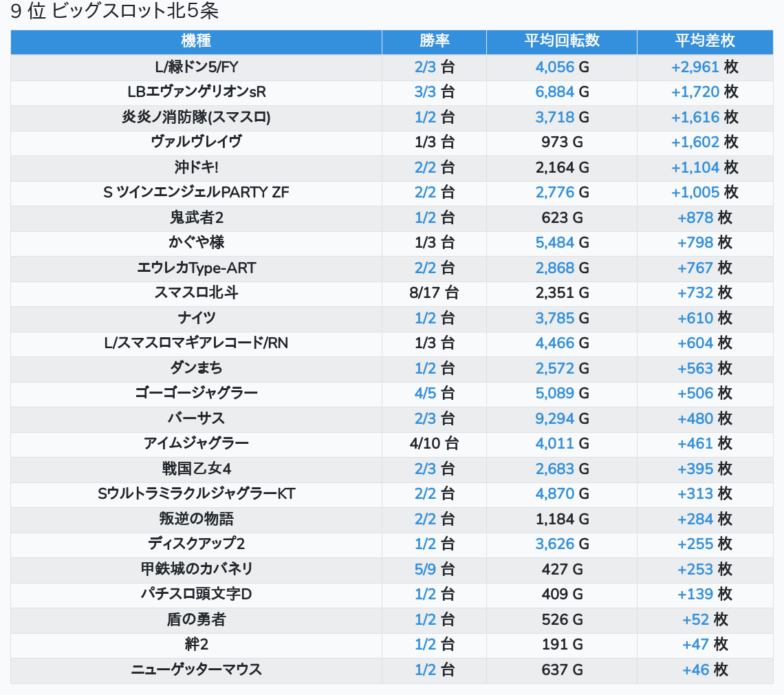
Task: Select the 甲鉄城のカバネリ machine name
Action: 196,569
